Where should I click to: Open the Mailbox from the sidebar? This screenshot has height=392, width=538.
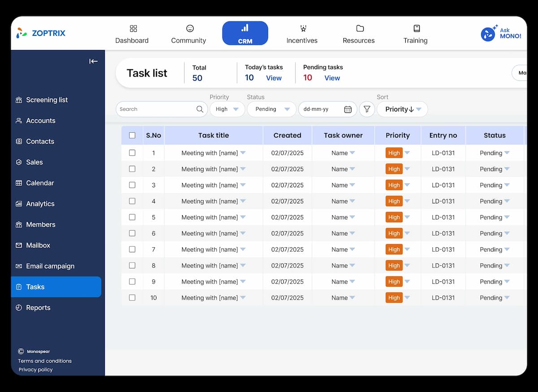pos(38,245)
